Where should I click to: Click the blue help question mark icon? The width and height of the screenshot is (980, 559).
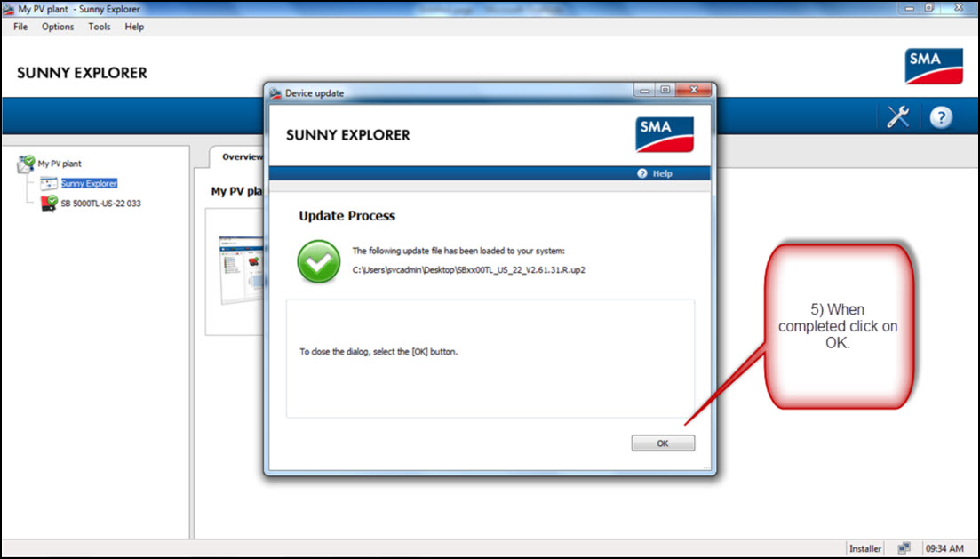pyautogui.click(x=940, y=116)
